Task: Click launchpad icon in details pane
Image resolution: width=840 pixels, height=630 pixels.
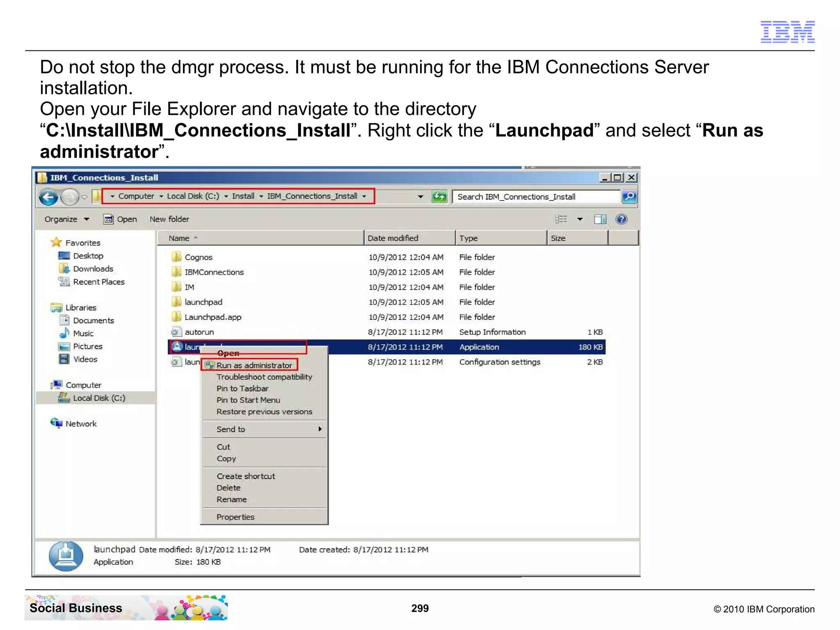Action: click(x=66, y=556)
